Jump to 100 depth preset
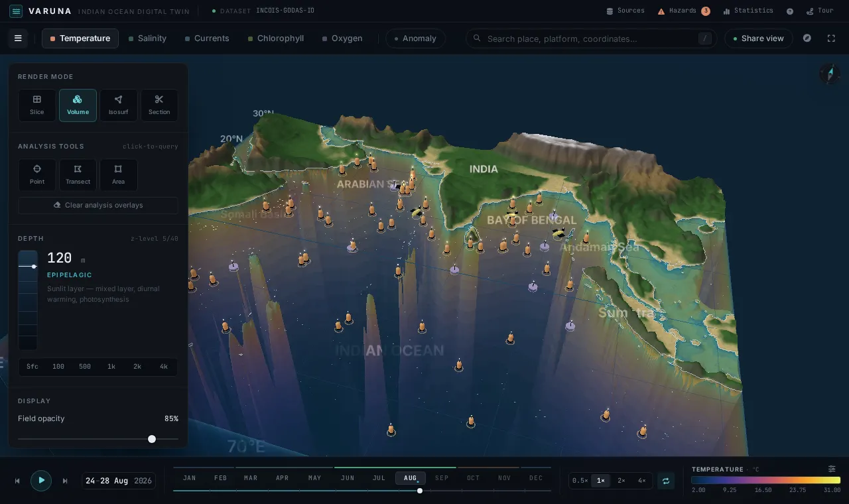 pyautogui.click(x=58, y=367)
